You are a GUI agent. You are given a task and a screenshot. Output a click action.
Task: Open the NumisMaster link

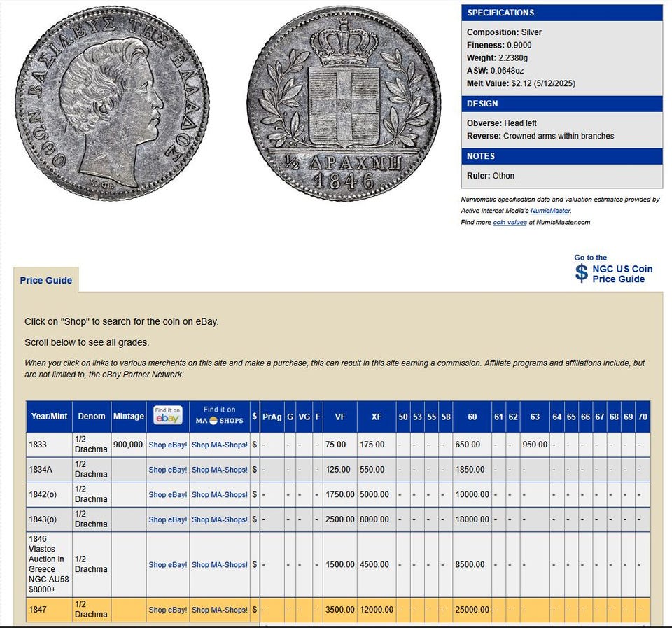tap(550, 211)
